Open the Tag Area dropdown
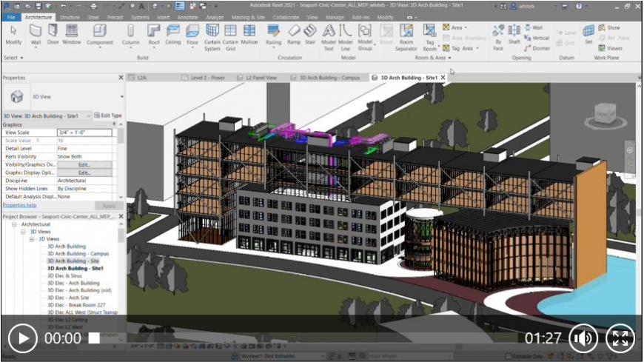The width and height of the screenshot is (644, 362). click(477, 48)
